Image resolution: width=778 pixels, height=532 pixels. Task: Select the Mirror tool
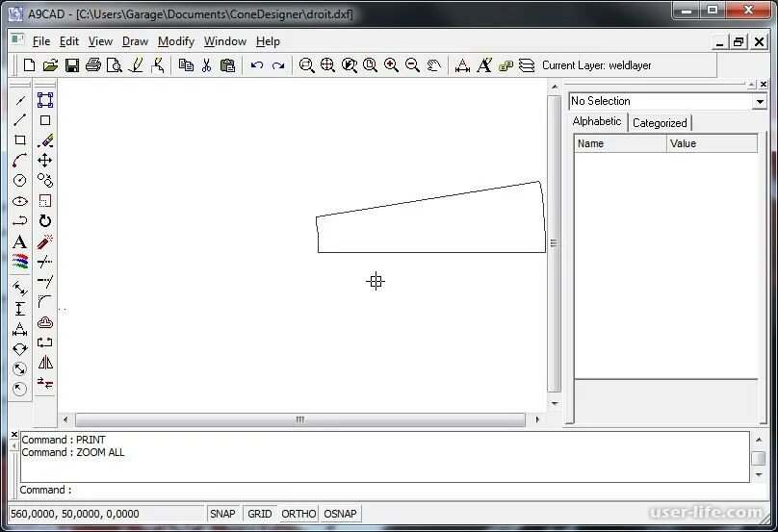click(x=45, y=363)
